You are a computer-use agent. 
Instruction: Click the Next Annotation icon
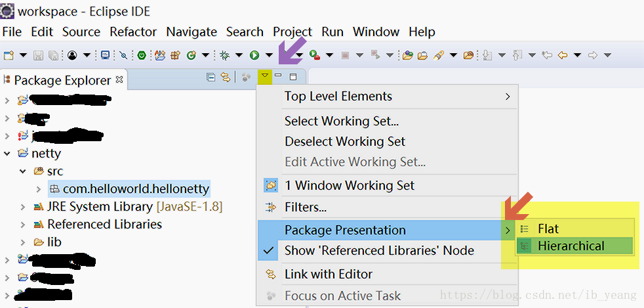coord(487,55)
